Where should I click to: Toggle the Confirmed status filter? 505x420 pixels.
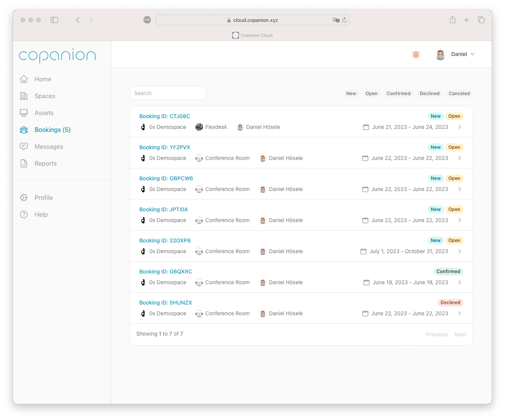pos(398,94)
